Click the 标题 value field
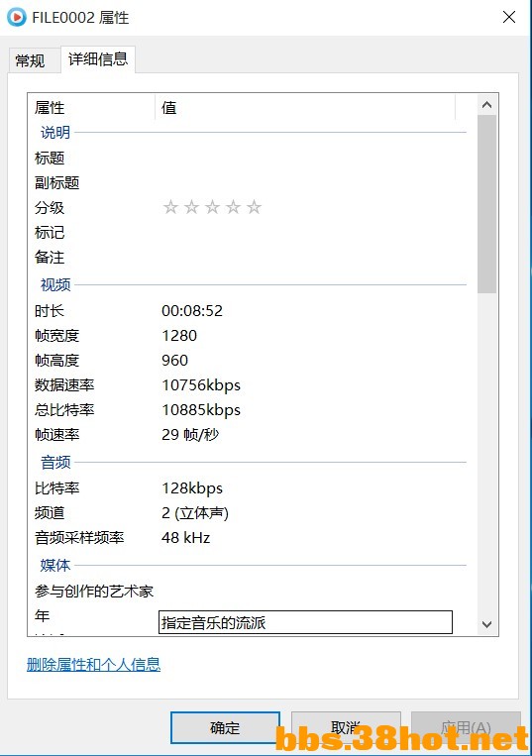The width and height of the screenshot is (532, 756). 306,159
